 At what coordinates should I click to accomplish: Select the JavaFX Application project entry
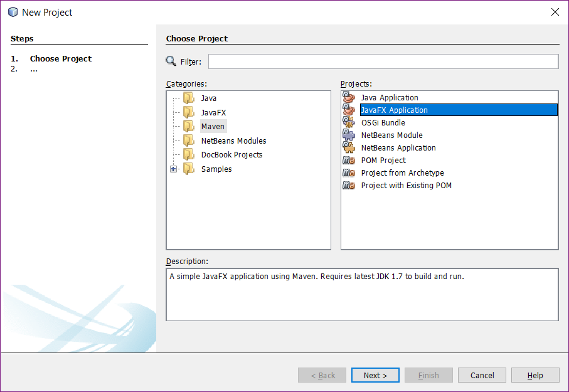pyautogui.click(x=394, y=110)
